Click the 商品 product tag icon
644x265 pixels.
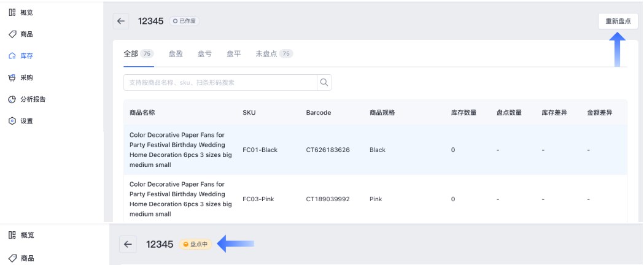[12, 34]
